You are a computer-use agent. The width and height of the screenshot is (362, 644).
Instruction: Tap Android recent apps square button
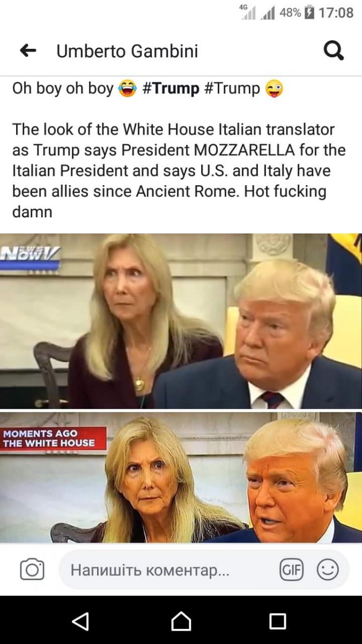[277, 621]
